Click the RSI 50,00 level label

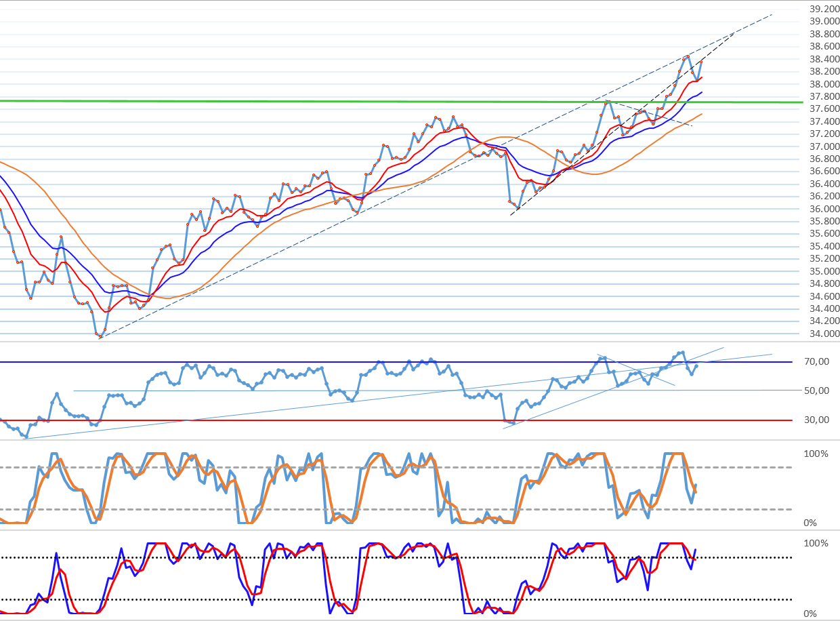(x=816, y=390)
